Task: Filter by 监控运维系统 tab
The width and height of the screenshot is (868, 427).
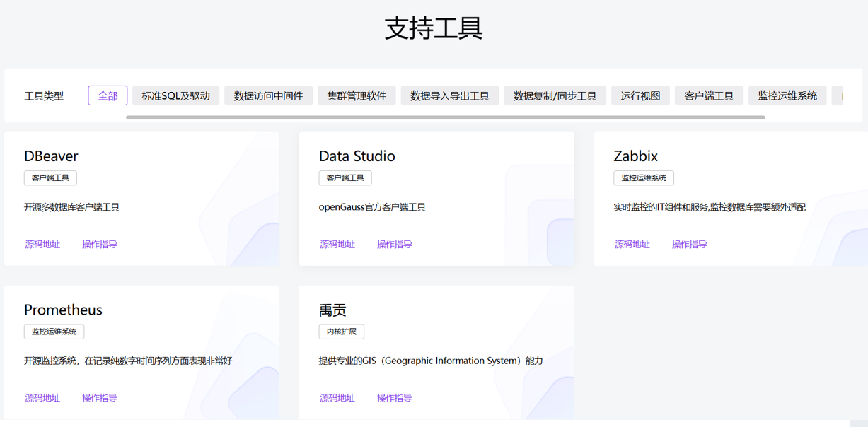Action: (787, 95)
